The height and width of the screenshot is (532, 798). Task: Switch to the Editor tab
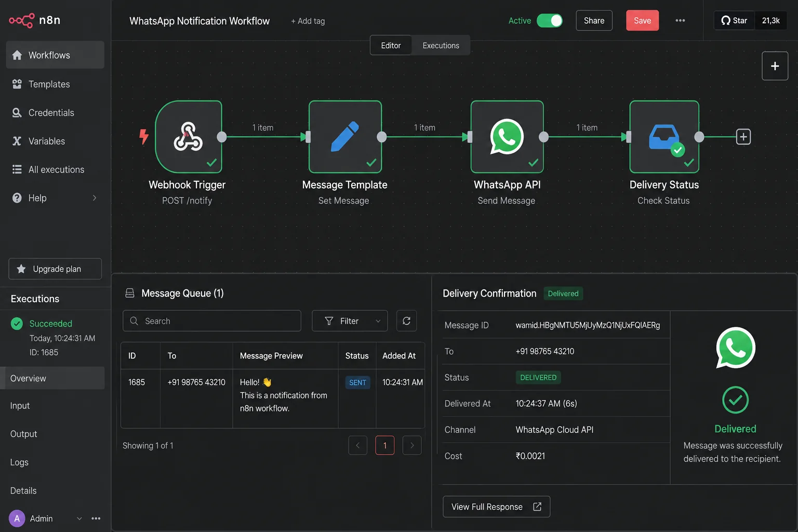(391, 46)
